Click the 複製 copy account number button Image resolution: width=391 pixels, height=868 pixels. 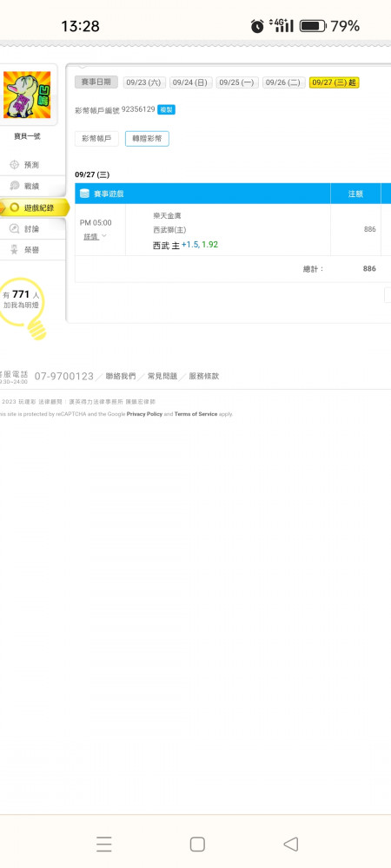point(166,109)
